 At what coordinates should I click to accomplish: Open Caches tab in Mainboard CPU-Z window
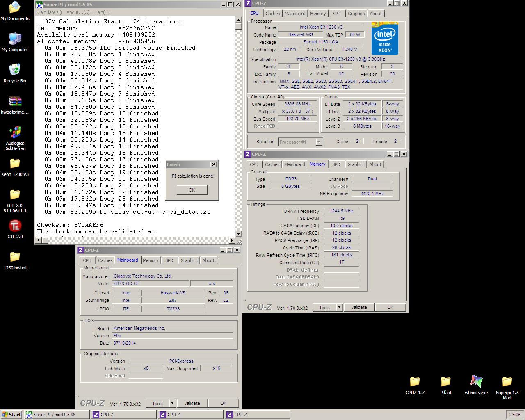pos(105,260)
